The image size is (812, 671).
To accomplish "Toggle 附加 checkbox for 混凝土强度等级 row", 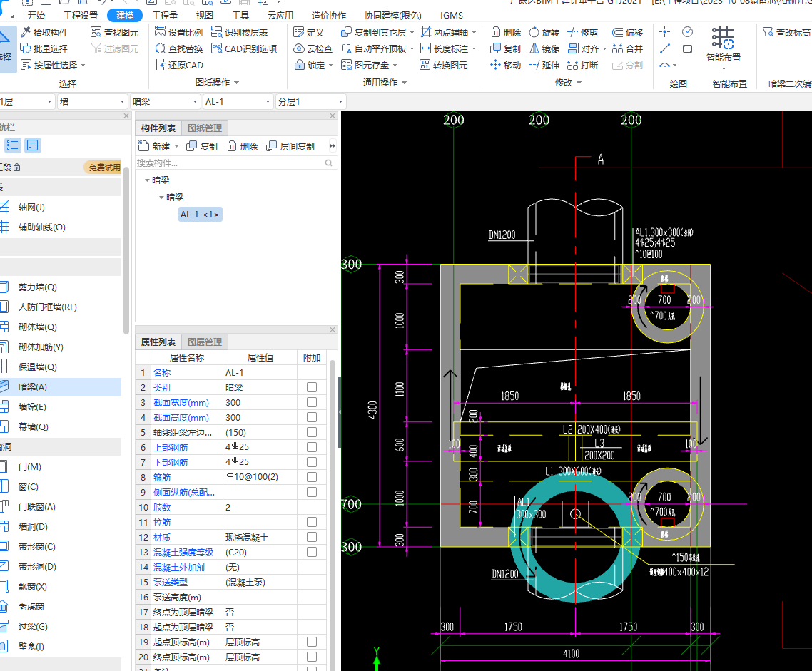I will pyautogui.click(x=312, y=552).
